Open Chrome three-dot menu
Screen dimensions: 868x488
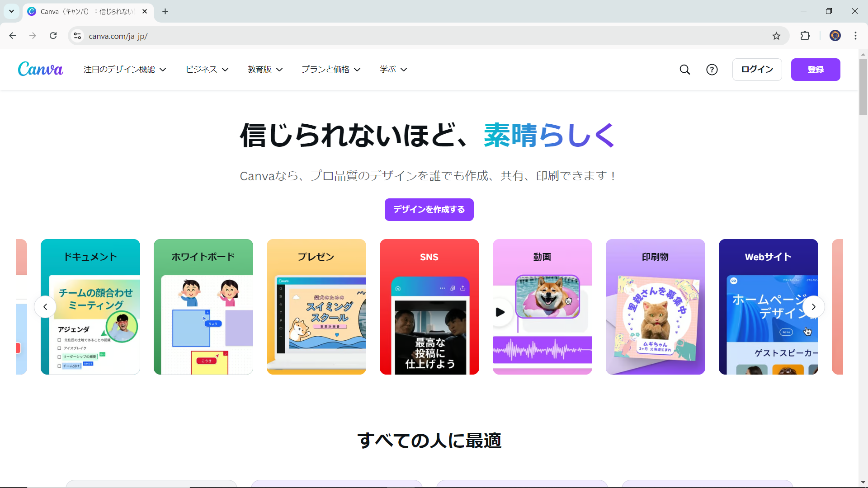[x=855, y=36]
